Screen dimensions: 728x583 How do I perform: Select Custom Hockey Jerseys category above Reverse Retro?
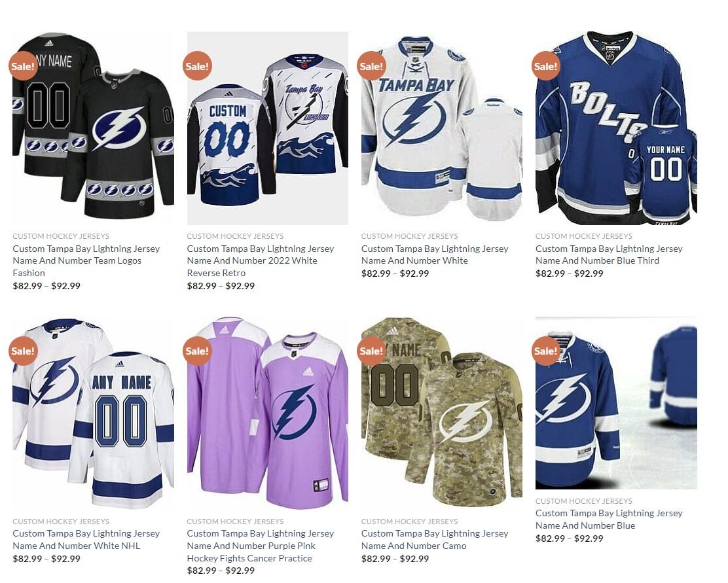coord(235,236)
